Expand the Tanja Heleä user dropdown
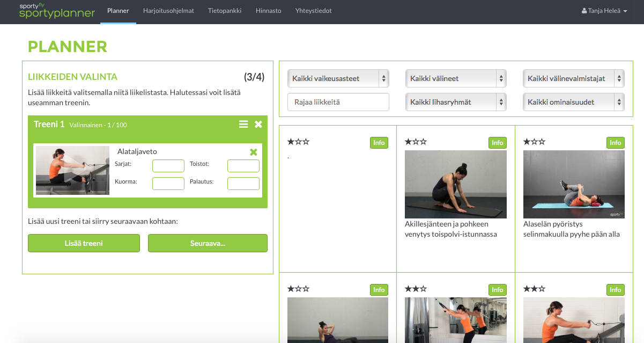Viewport: 644px width, 343px height. tap(604, 11)
